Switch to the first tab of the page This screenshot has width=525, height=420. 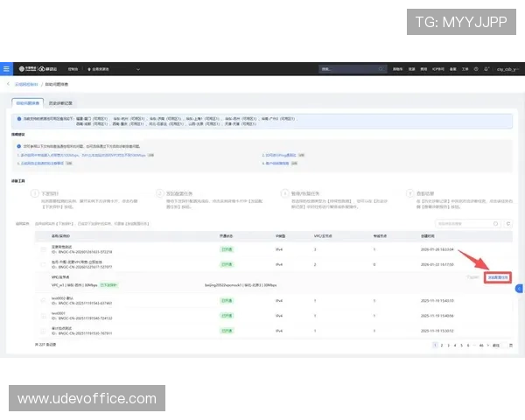coord(29,102)
